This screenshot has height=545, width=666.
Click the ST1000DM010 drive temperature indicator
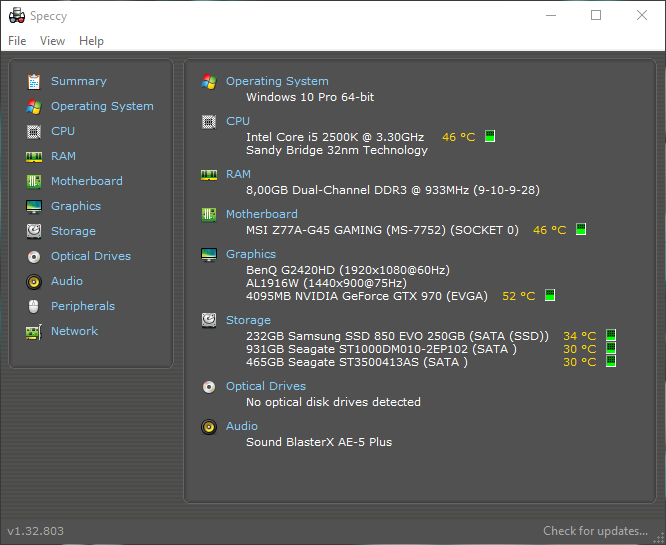pyautogui.click(x=611, y=348)
